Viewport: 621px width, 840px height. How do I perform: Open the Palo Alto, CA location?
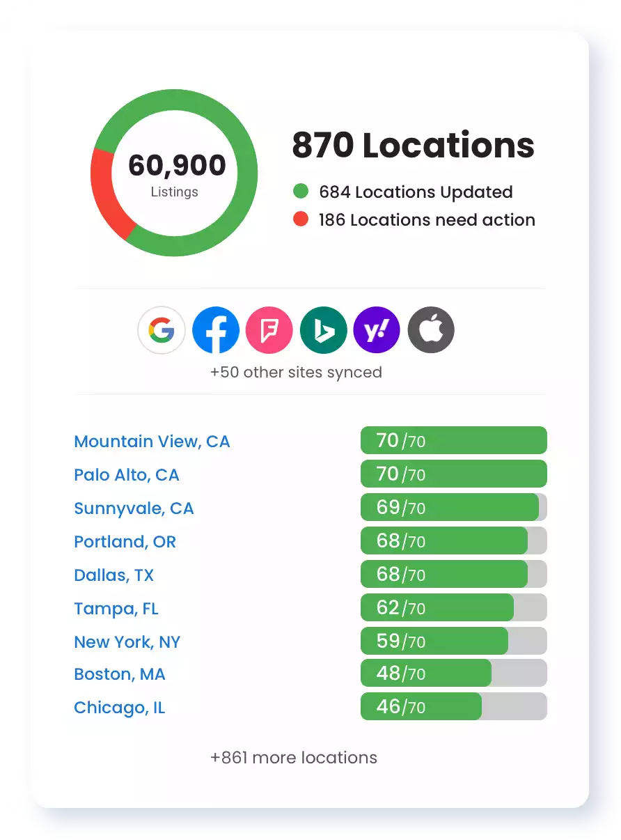[x=127, y=475]
